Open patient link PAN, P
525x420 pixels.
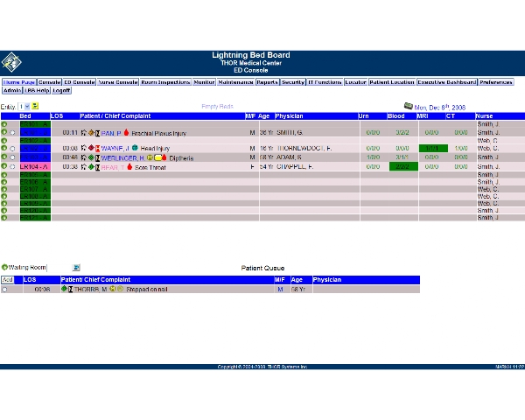111,133
